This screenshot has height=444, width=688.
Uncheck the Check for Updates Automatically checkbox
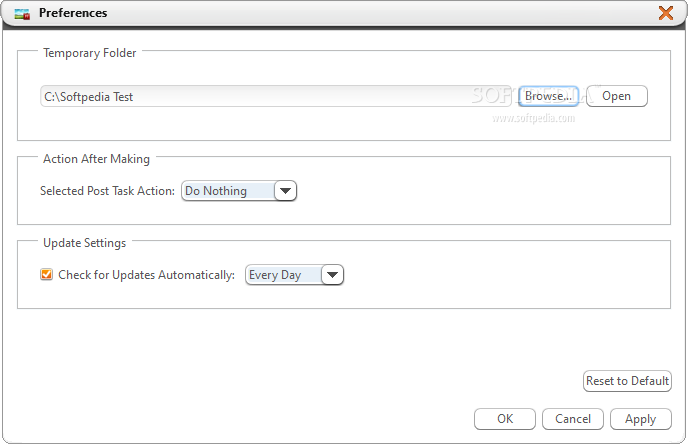46,275
